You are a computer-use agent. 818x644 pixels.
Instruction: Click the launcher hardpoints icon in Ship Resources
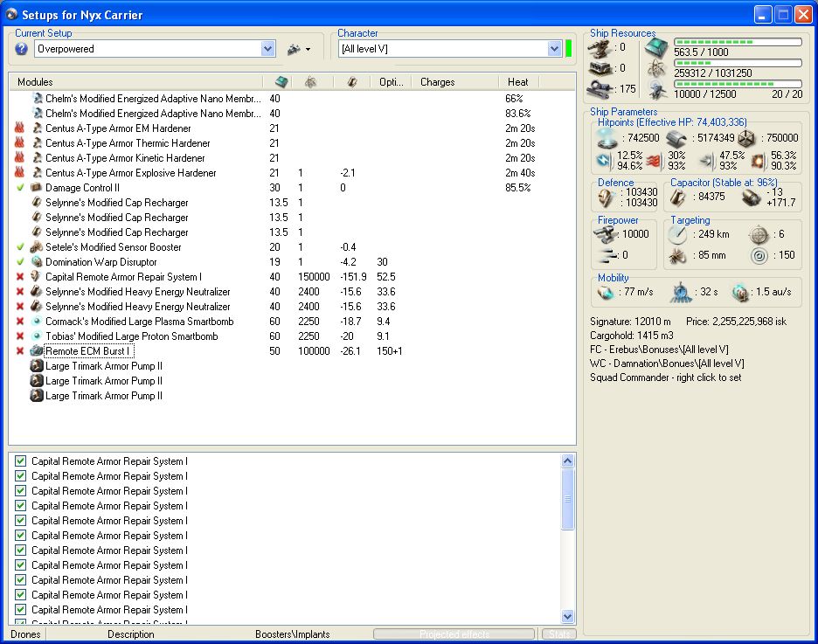point(600,68)
